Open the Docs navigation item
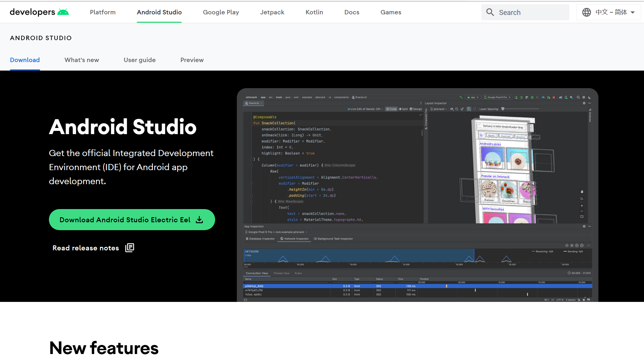The width and height of the screenshot is (644, 359). point(352,12)
